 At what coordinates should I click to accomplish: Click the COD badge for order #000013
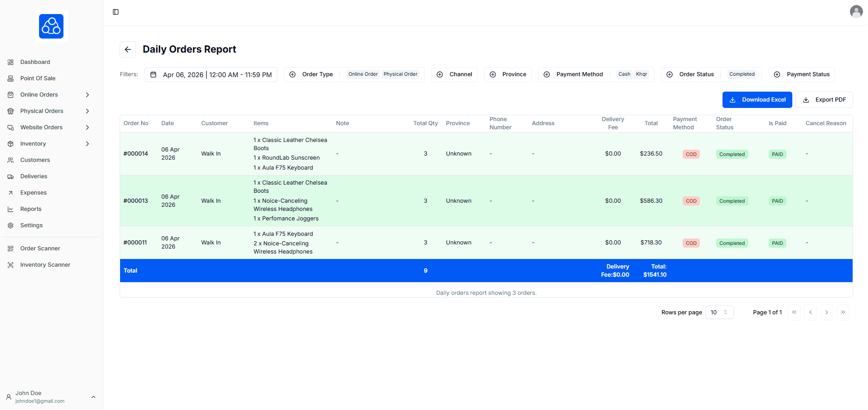pyautogui.click(x=691, y=201)
